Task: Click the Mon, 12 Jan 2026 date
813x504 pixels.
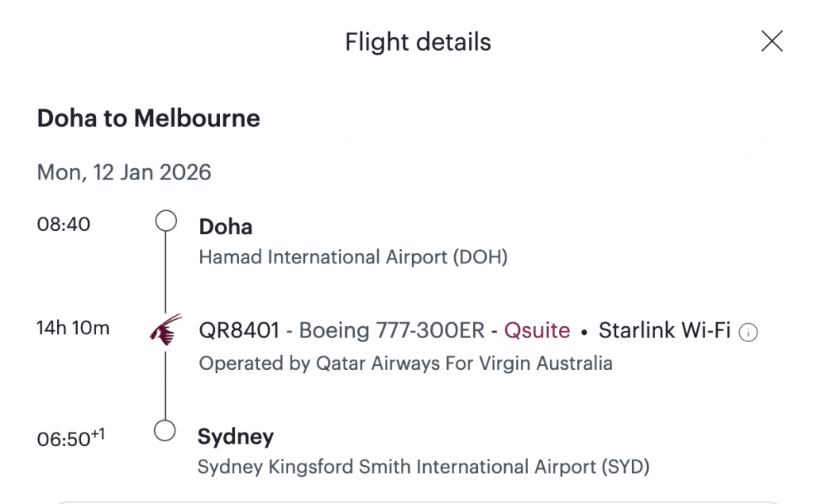Action: pos(124,172)
